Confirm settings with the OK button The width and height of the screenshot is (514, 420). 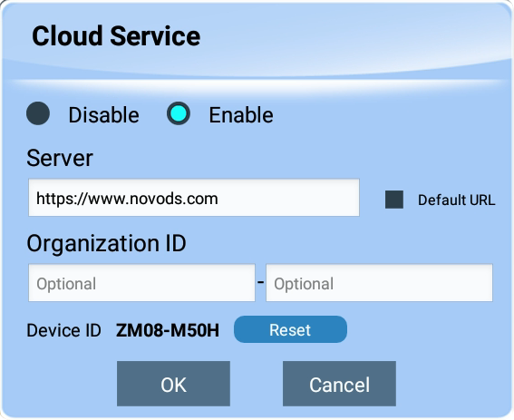pos(173,384)
